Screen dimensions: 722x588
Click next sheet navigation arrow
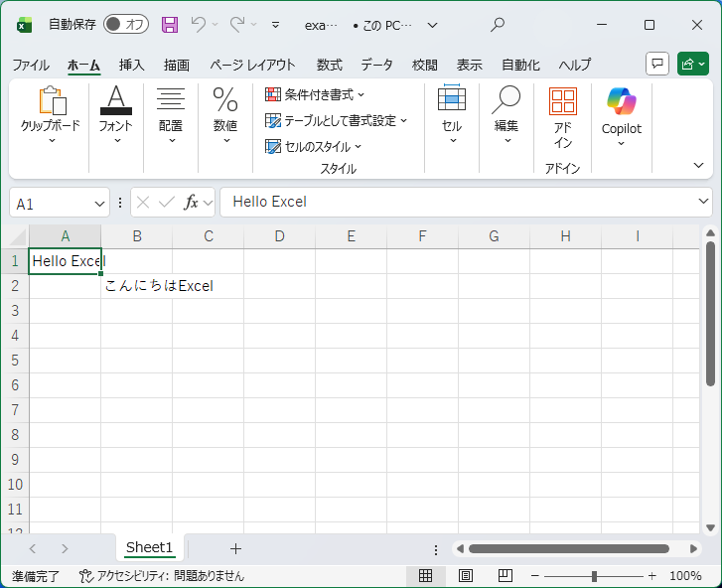pyautogui.click(x=65, y=549)
